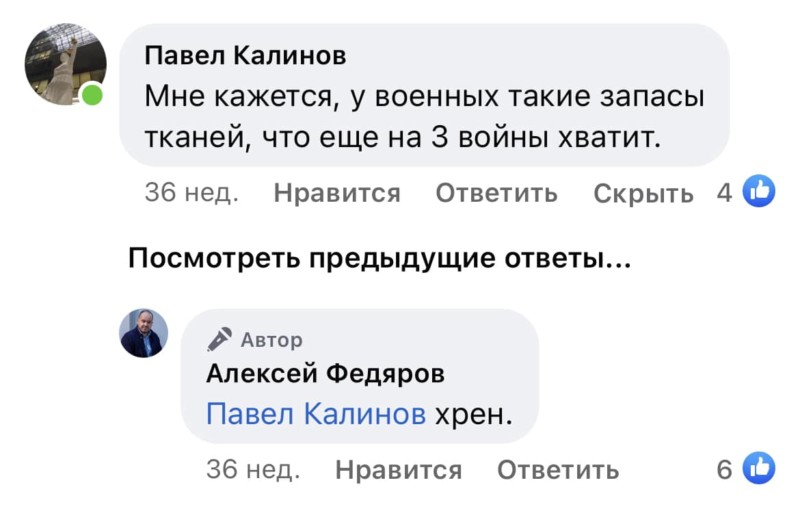
Task: Like Алексей Федяров's reply via Нравится
Action: pos(399,469)
